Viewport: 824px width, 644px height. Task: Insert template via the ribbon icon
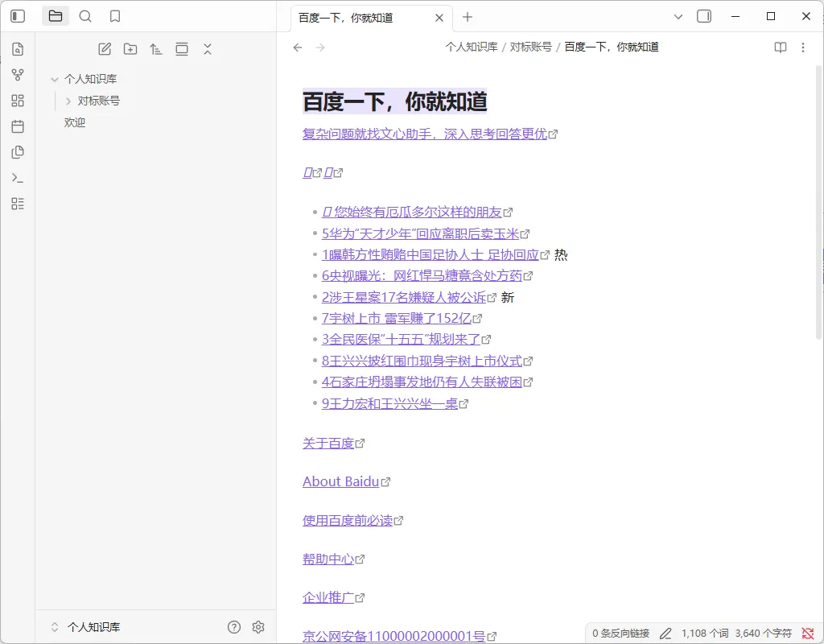click(x=18, y=152)
